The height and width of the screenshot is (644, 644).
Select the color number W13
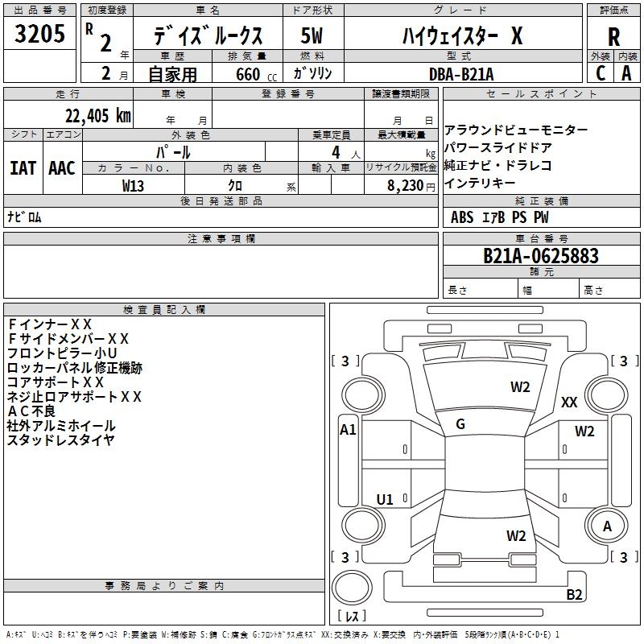click(134, 185)
